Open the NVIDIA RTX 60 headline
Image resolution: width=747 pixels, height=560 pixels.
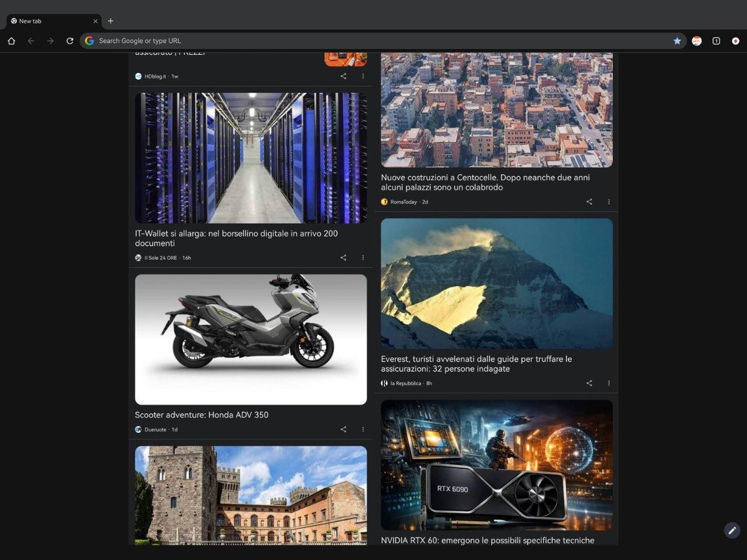pyautogui.click(x=487, y=541)
